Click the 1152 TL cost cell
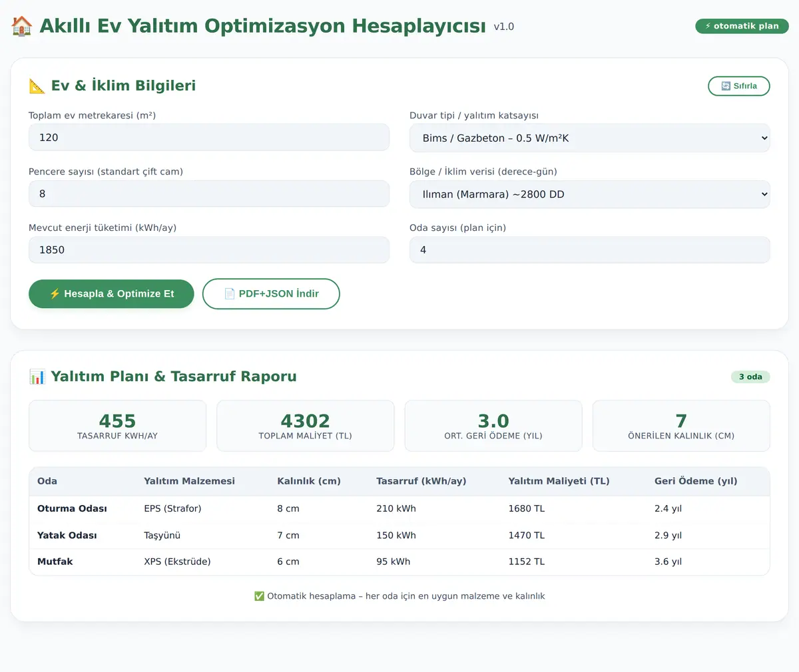The width and height of the screenshot is (799, 672). pyautogui.click(x=527, y=562)
